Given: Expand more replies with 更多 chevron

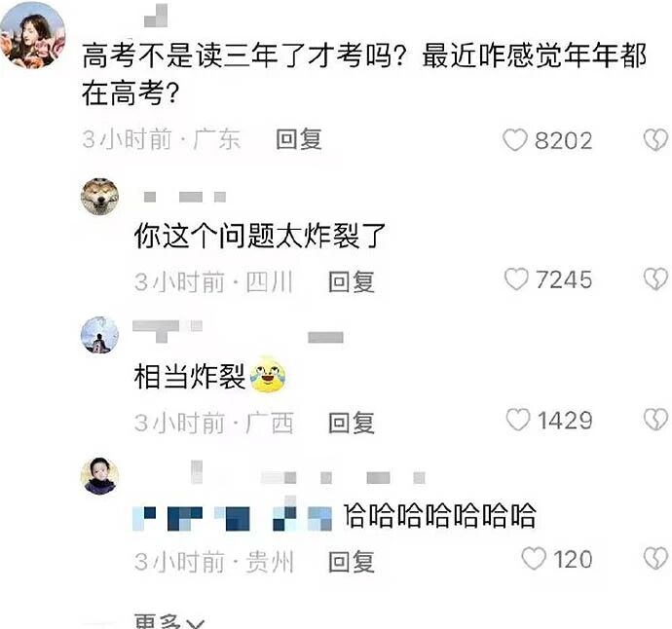Looking at the screenshot, I should [169, 621].
